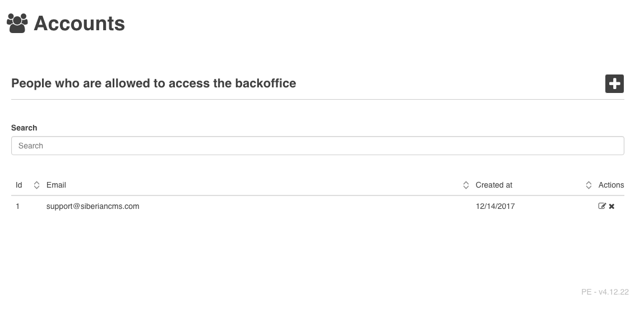Add a new backoffice account

coord(614,83)
